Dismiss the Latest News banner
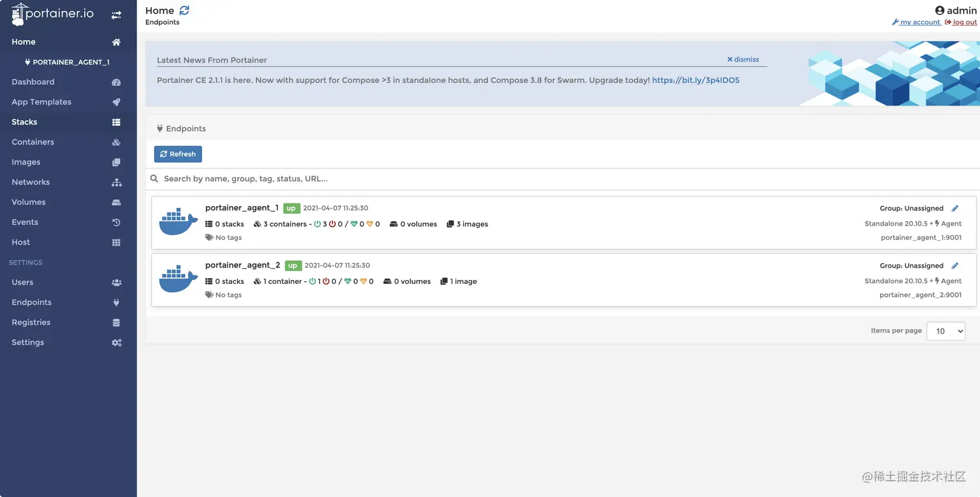 click(x=743, y=60)
